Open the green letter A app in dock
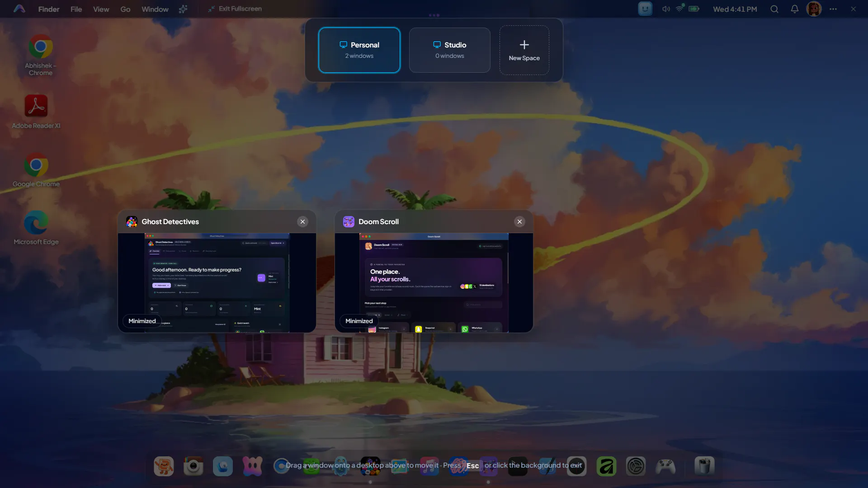 [x=606, y=466]
